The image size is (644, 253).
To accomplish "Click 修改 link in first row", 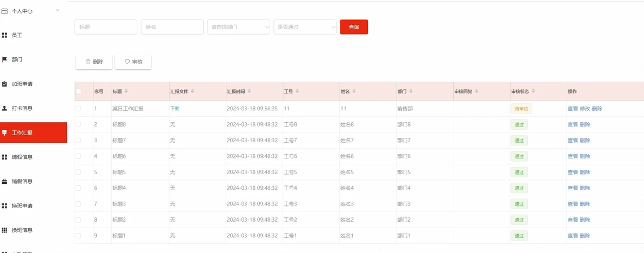I will point(585,109).
